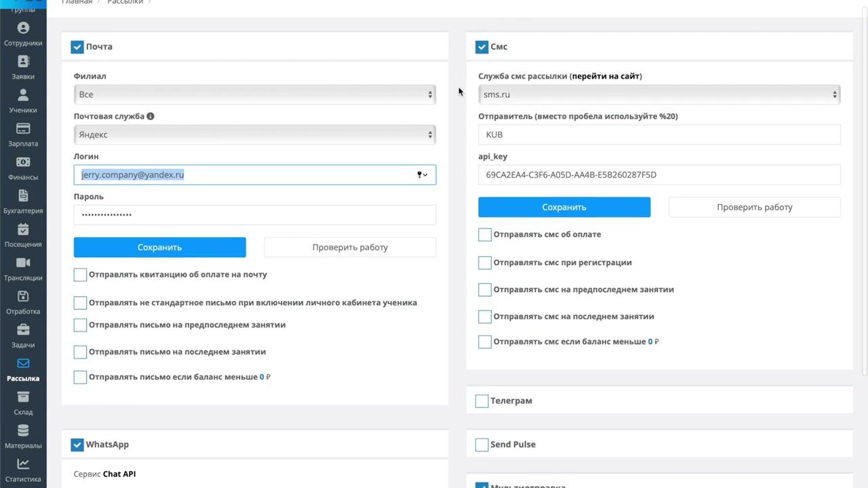Check Отправлять письмо если баланс меньше
This screenshot has width=868, height=488.
[80, 378]
